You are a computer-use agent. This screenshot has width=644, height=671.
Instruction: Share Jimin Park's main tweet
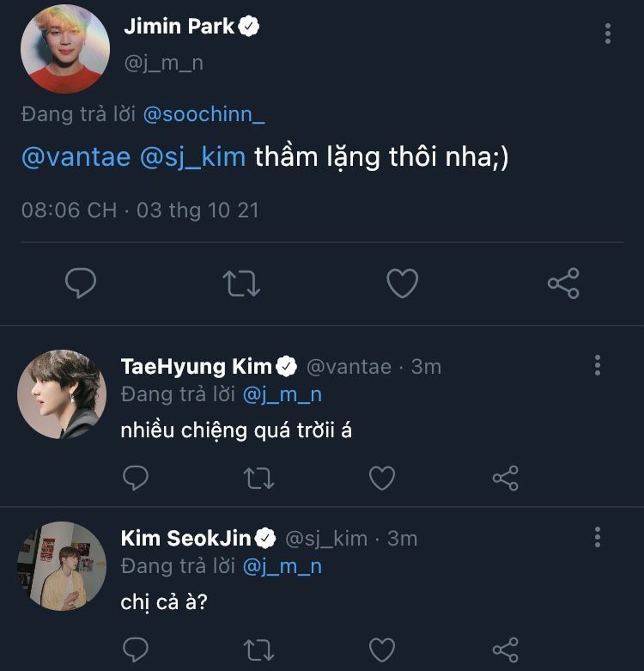[563, 284]
